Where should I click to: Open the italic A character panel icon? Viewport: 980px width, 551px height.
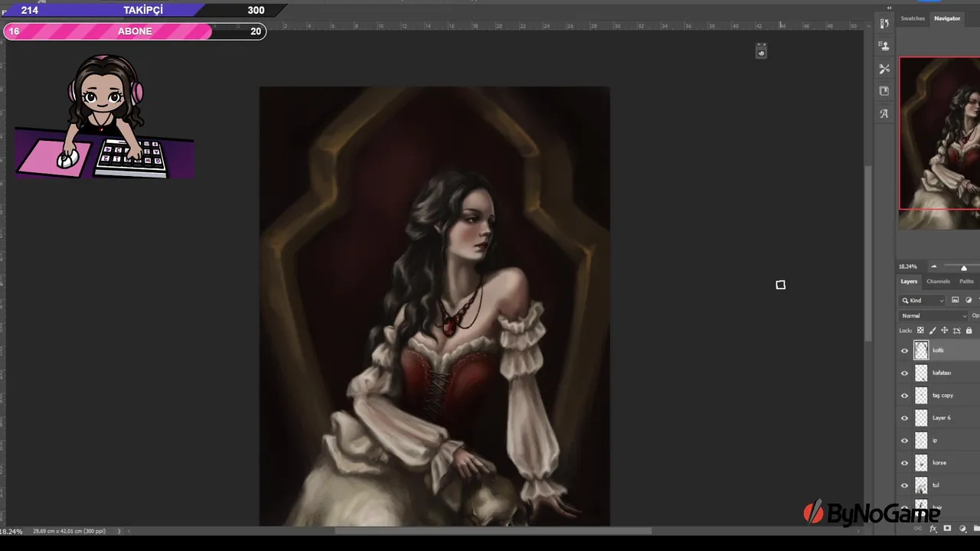coord(884,113)
